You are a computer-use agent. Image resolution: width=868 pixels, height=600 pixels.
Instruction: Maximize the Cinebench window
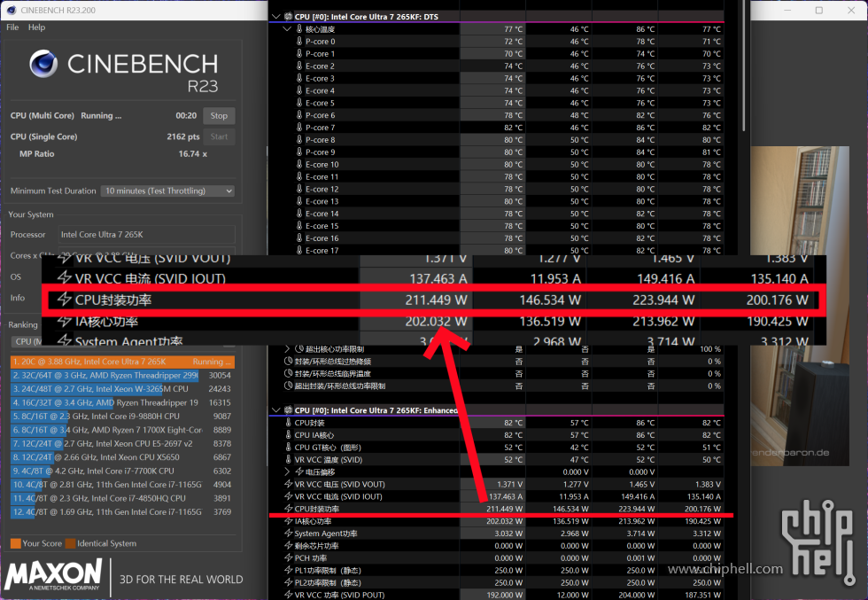tap(819, 10)
